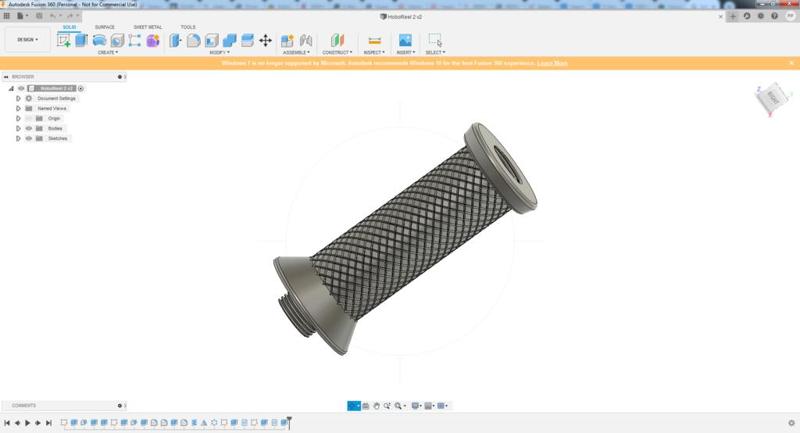Expand the Origin node

pyautogui.click(x=18, y=118)
